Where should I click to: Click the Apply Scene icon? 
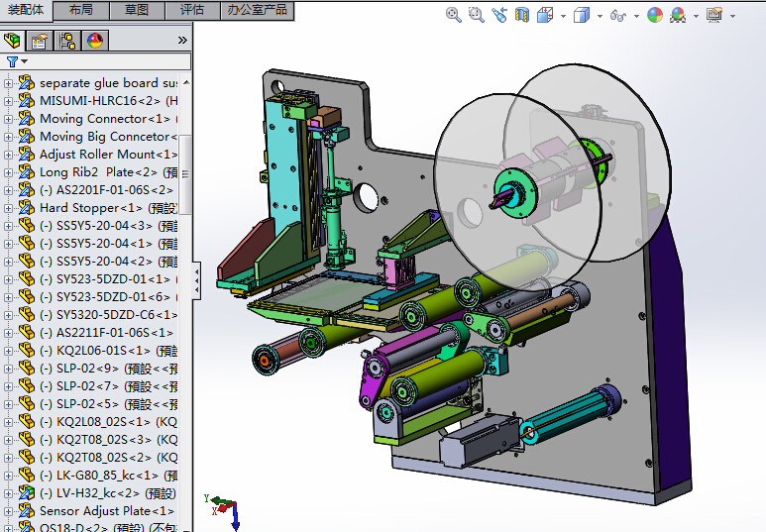(678, 15)
